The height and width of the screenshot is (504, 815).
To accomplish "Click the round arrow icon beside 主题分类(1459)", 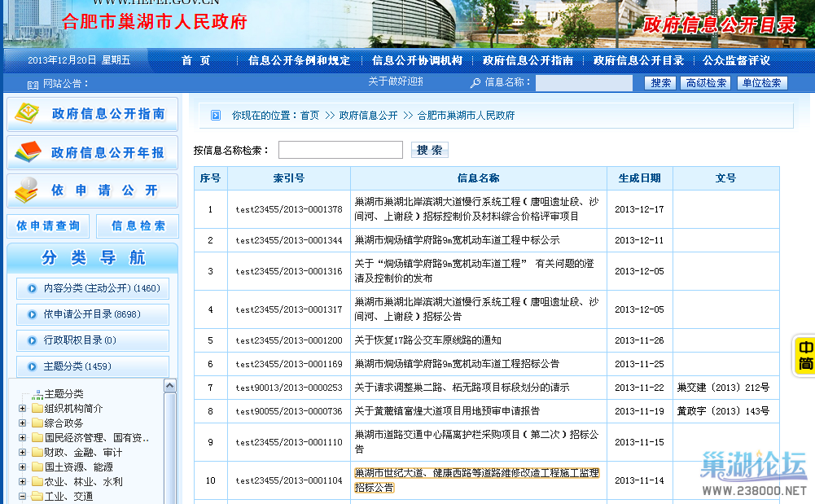I will tap(33, 366).
